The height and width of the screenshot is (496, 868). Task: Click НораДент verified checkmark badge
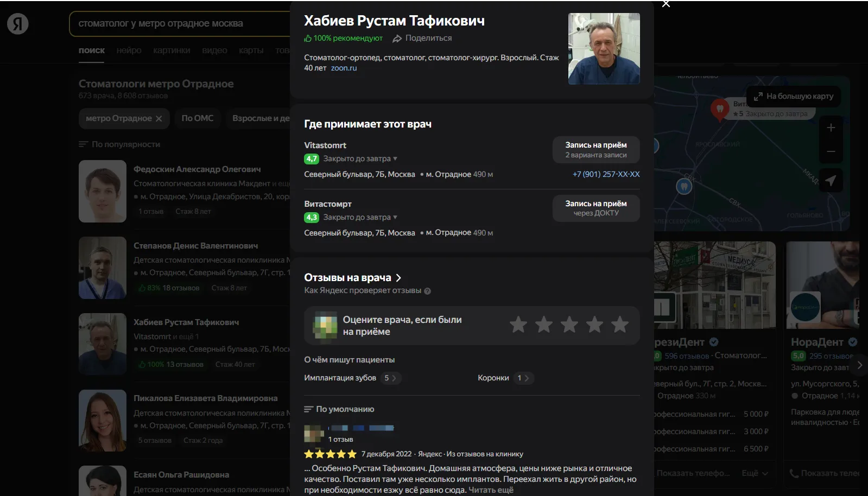point(853,342)
